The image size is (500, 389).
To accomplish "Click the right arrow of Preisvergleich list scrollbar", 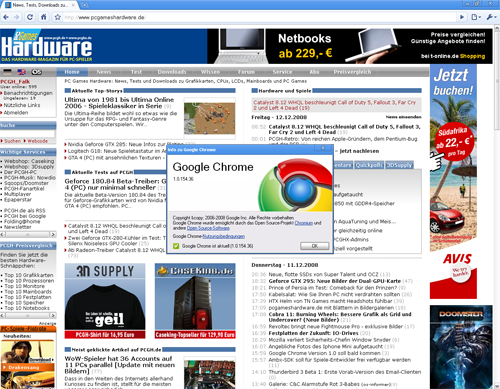I will (53, 315).
